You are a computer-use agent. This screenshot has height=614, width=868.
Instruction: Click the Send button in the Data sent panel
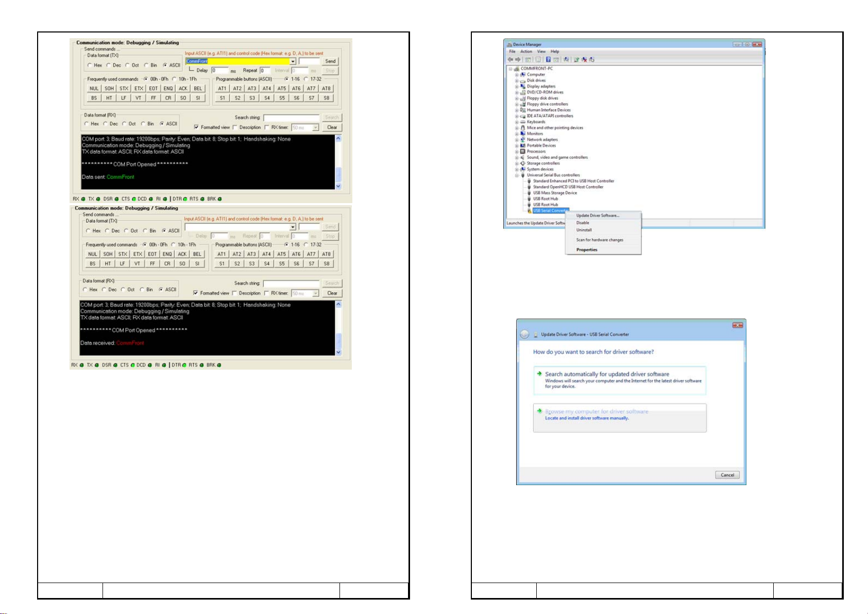point(330,61)
